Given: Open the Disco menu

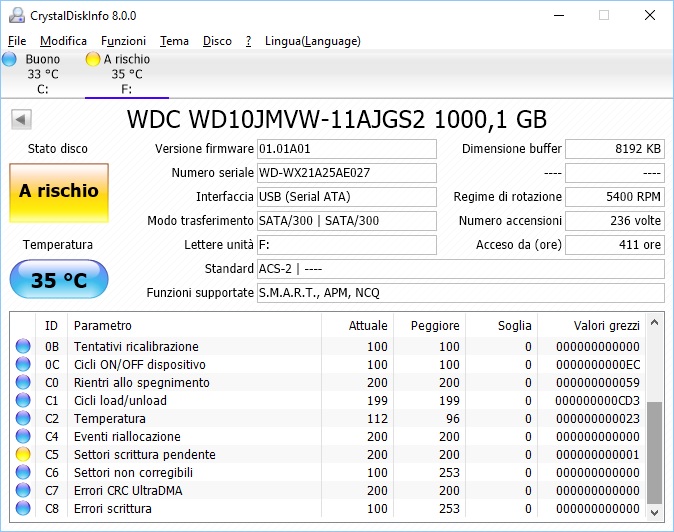Looking at the screenshot, I should click(217, 41).
